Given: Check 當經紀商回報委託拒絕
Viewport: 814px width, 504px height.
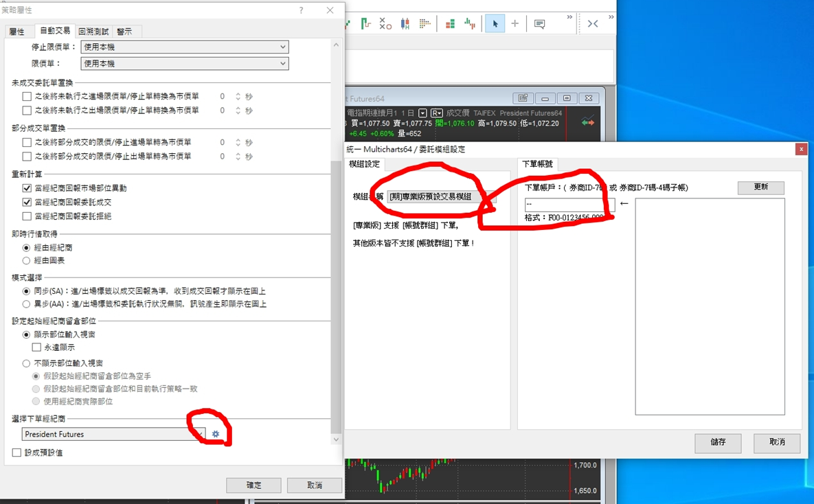Looking at the screenshot, I should pos(27,216).
